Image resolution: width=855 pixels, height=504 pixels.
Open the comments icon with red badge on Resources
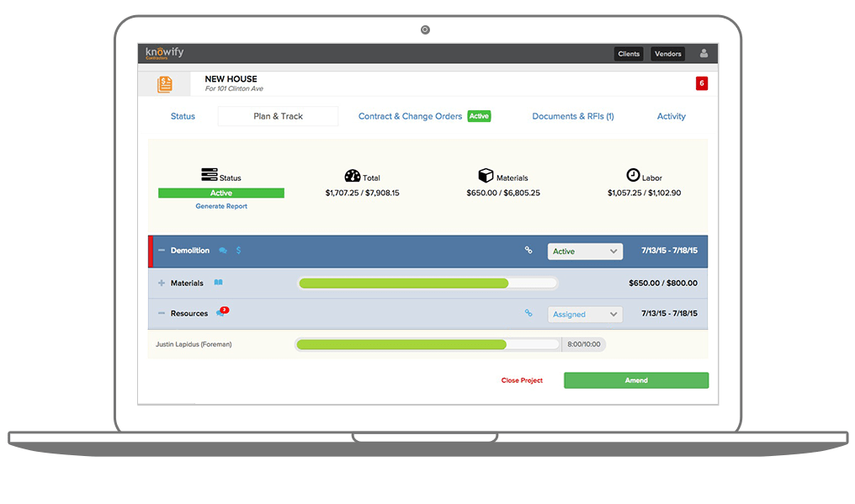pos(221,312)
